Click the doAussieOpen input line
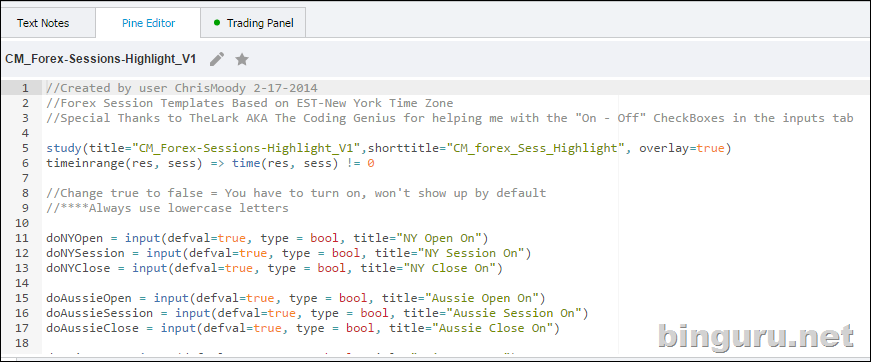This screenshot has height=362, width=871. click(x=296, y=298)
